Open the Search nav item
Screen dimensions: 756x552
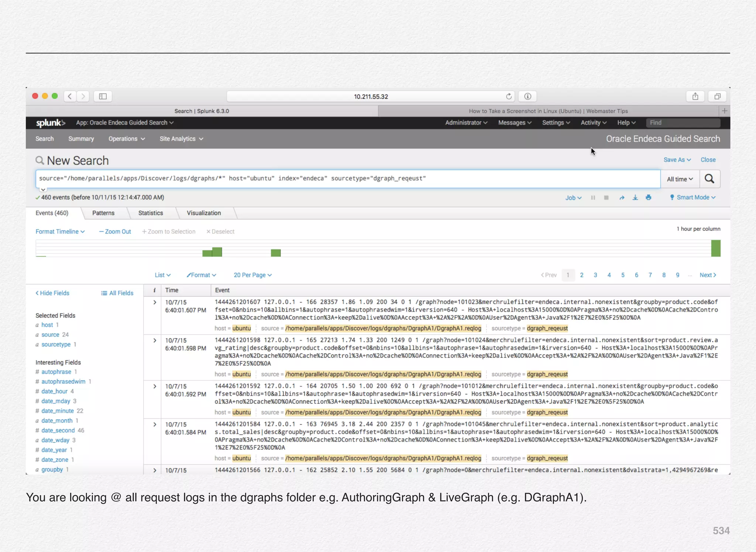click(x=45, y=139)
